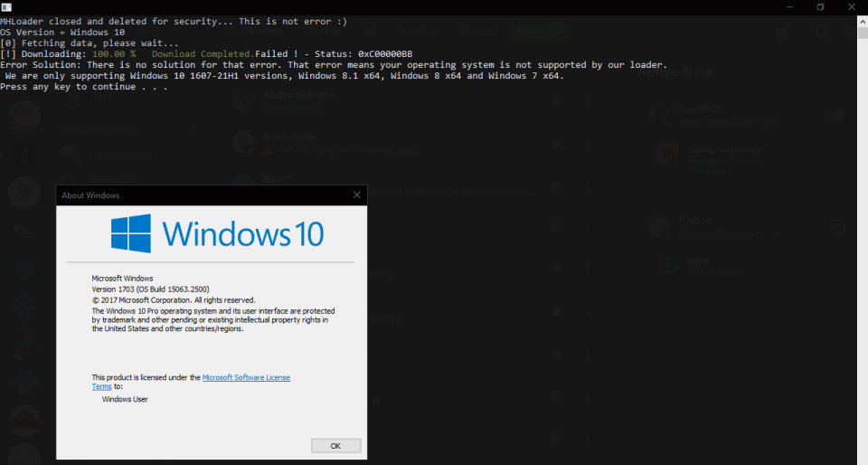Minimize the console window

tap(790, 6)
